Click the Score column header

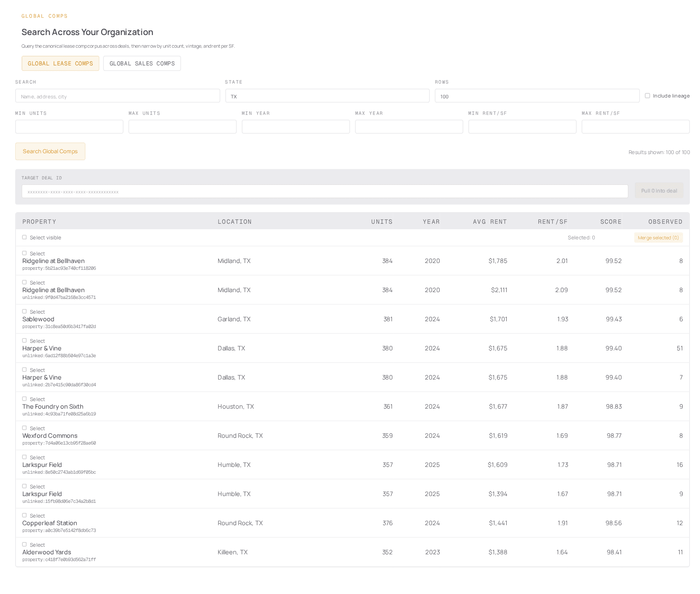(x=611, y=222)
